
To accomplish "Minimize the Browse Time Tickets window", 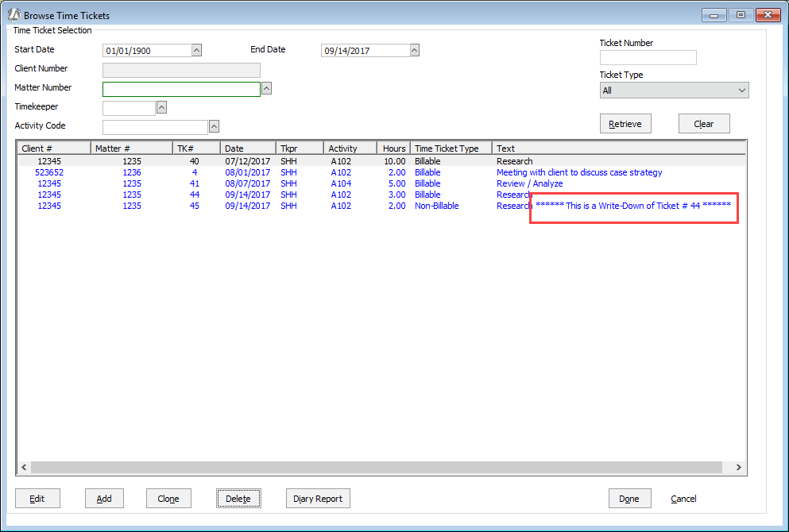I will tap(714, 15).
